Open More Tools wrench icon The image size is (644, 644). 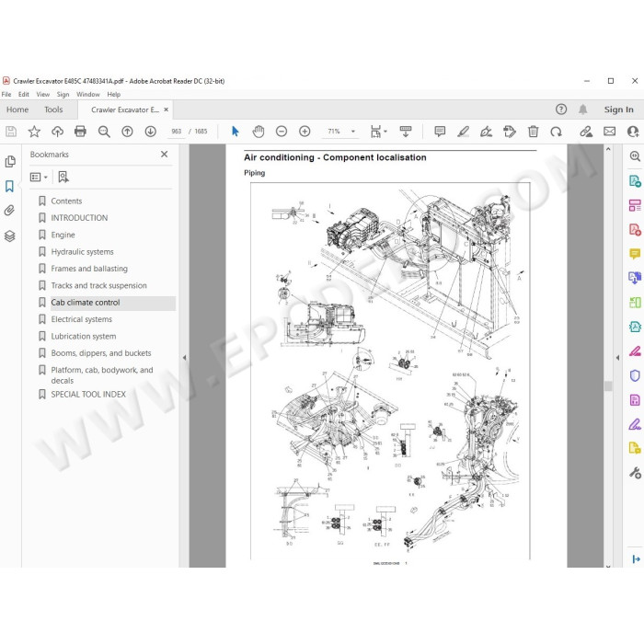tap(635, 473)
